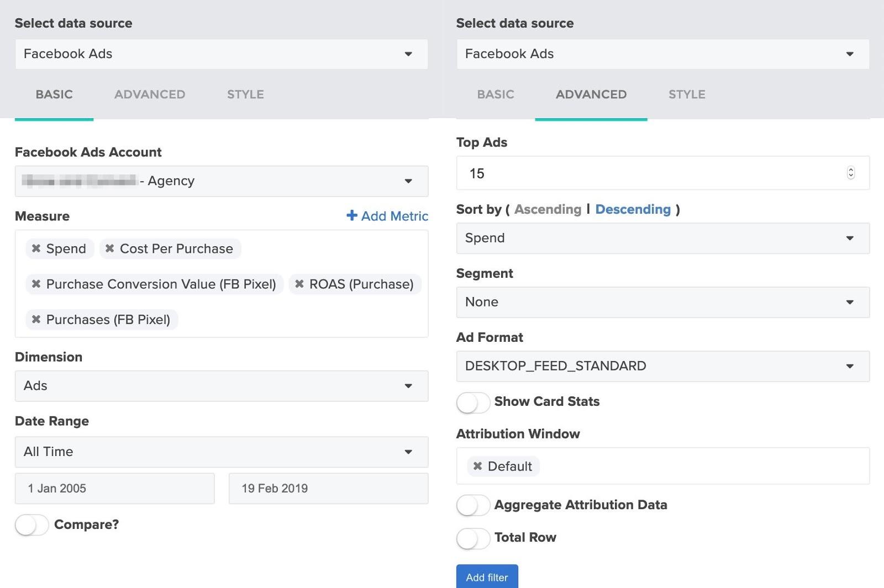Image resolution: width=884 pixels, height=588 pixels.
Task: Set sort order to Ascending
Action: [x=548, y=209]
